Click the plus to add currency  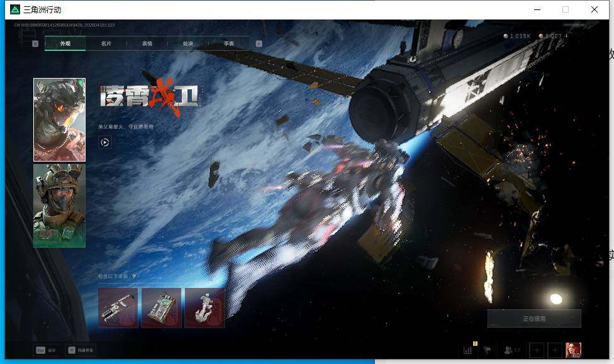pos(566,36)
